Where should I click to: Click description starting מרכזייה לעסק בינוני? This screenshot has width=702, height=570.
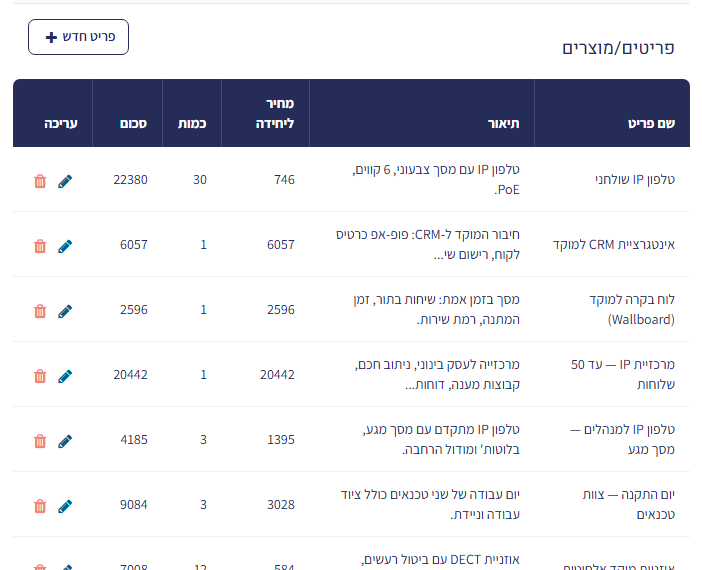pos(437,374)
